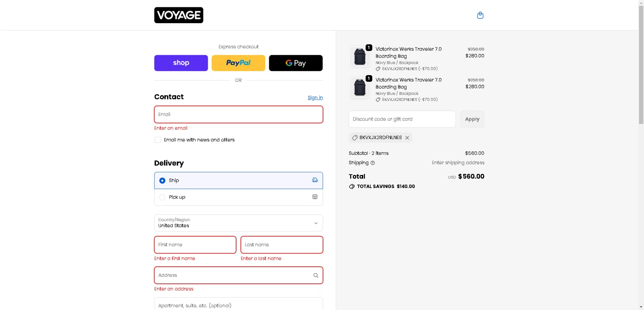The height and width of the screenshot is (310, 644).
Task: Click the 'Enter a first name' error text
Action: point(175,259)
